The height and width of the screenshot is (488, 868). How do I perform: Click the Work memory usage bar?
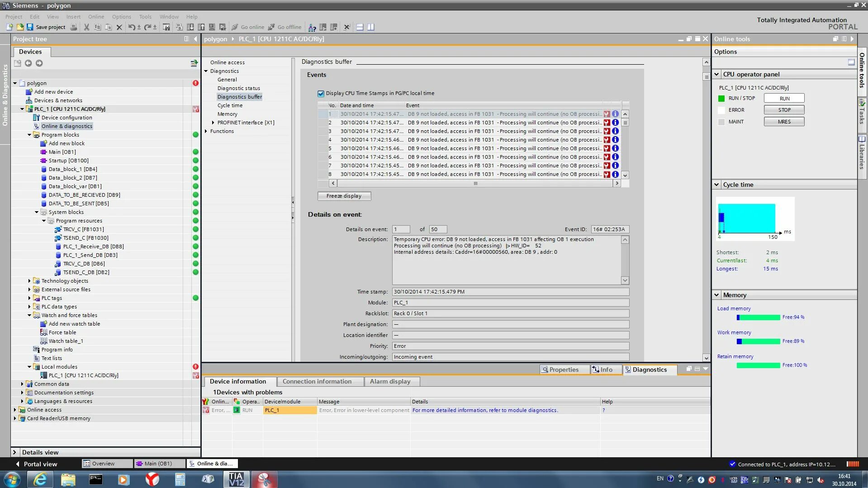click(x=758, y=341)
